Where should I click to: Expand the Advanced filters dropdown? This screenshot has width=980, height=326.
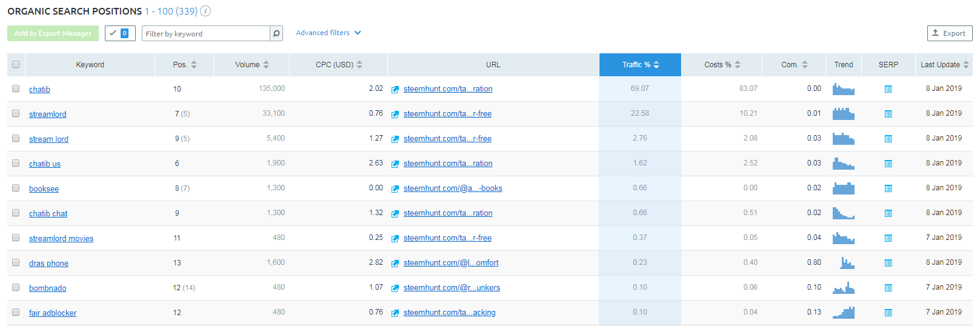[328, 33]
